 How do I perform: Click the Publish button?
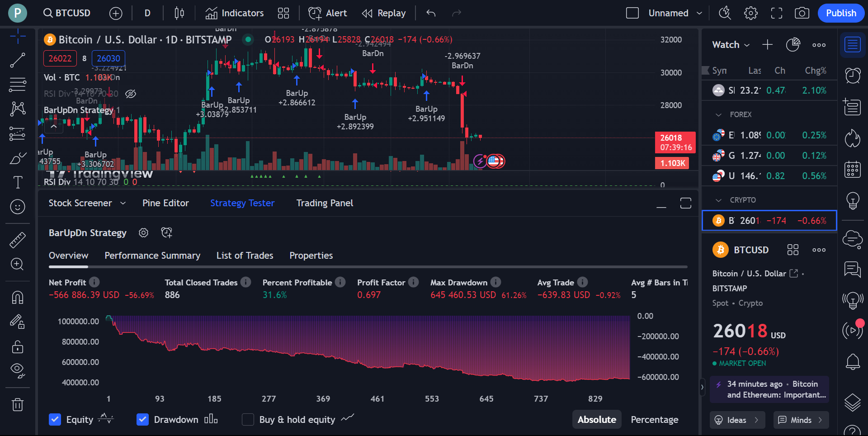(x=840, y=13)
